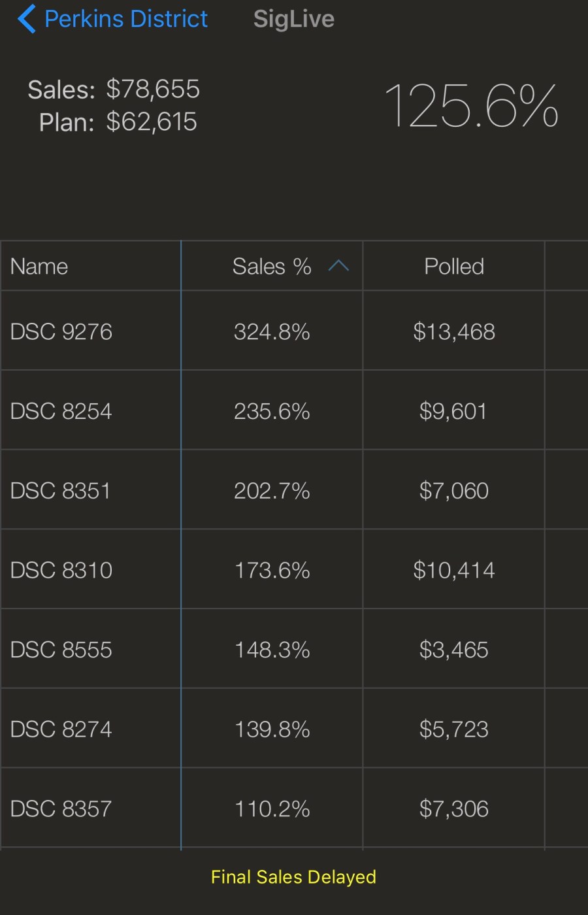This screenshot has height=915, width=588.
Task: Select the $10,414 polled cell
Action: (x=453, y=570)
